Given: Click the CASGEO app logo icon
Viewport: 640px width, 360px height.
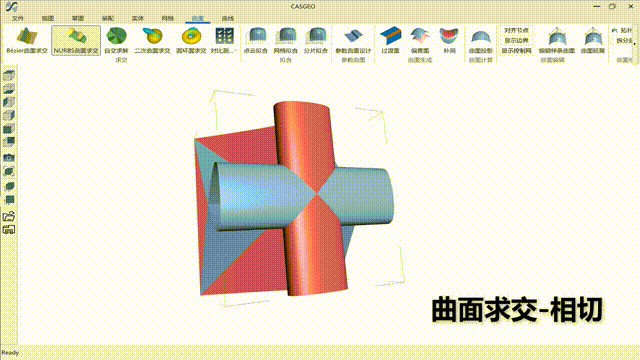Looking at the screenshot, I should [12, 6].
